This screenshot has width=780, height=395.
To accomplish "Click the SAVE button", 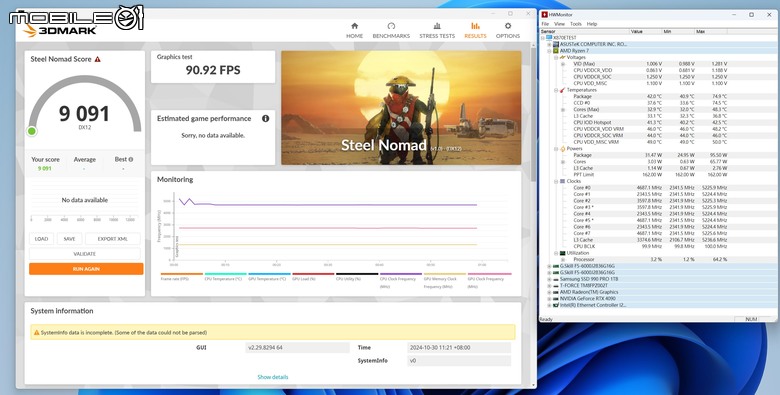I will coord(69,239).
